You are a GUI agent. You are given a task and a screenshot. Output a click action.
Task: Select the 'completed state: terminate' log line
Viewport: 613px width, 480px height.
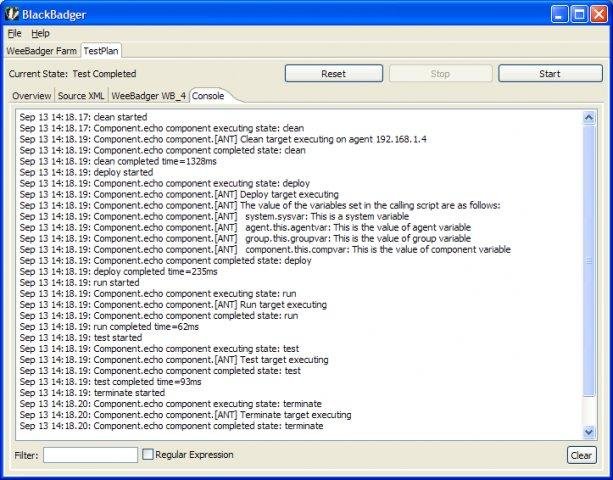coord(172,426)
